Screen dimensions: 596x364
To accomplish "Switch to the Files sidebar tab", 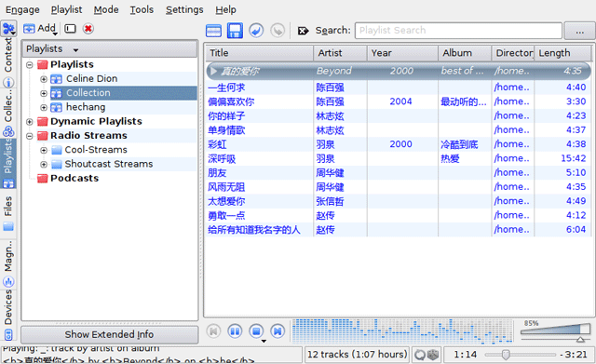I will [x=8, y=213].
